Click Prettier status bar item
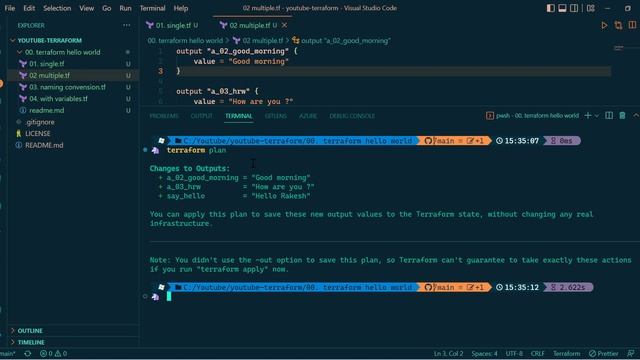 (x=604, y=353)
